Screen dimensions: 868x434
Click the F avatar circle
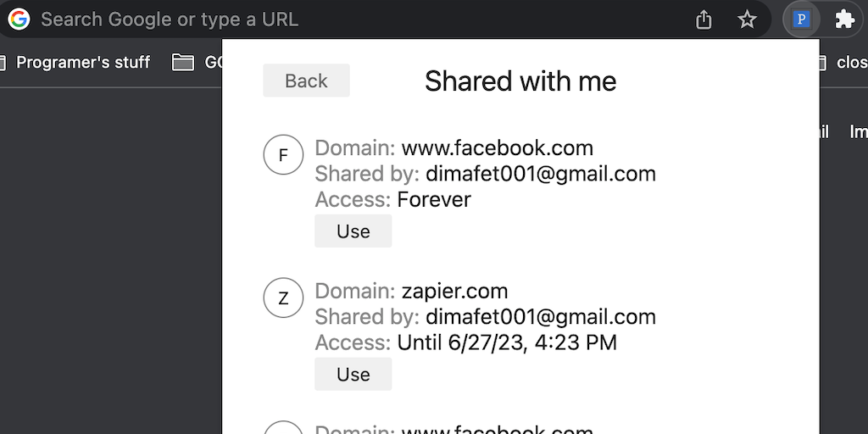tap(283, 155)
